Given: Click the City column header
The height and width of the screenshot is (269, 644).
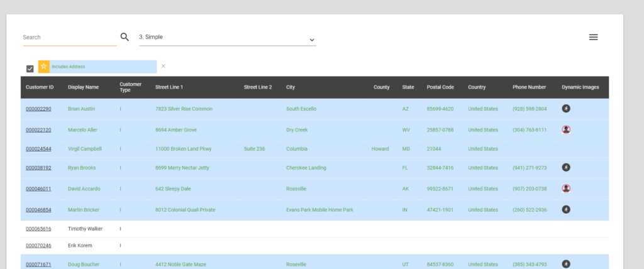Looking at the screenshot, I should click(291, 87).
